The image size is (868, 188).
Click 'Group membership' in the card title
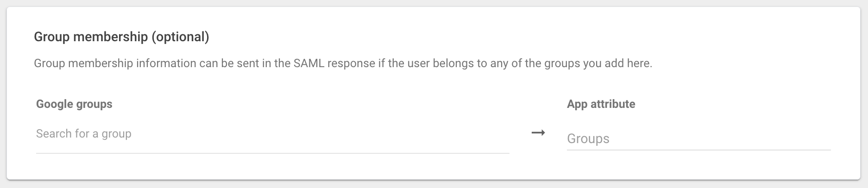pos(91,37)
